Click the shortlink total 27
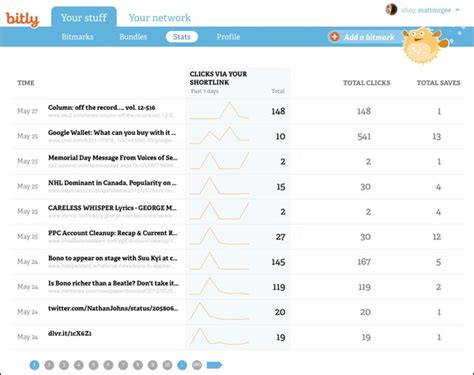Viewport: 474px width, 375px height. 280,237
